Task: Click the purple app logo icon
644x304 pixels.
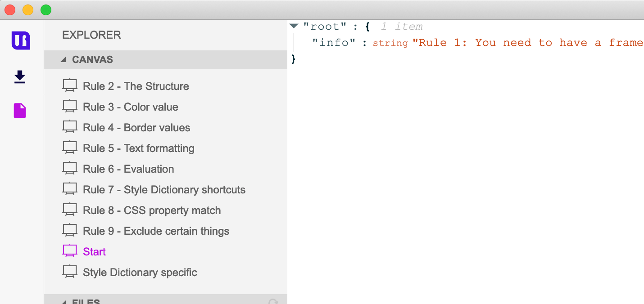Action: [x=21, y=40]
